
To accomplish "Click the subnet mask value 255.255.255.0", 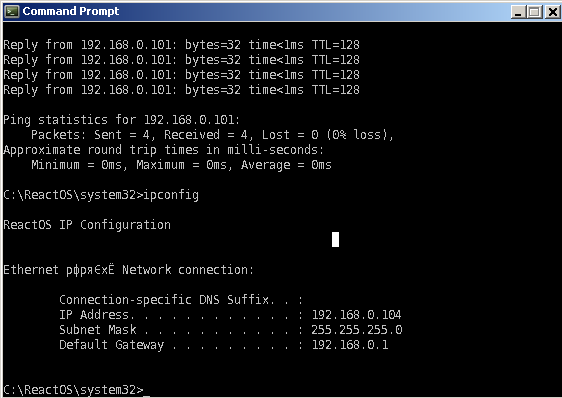I will [357, 330].
